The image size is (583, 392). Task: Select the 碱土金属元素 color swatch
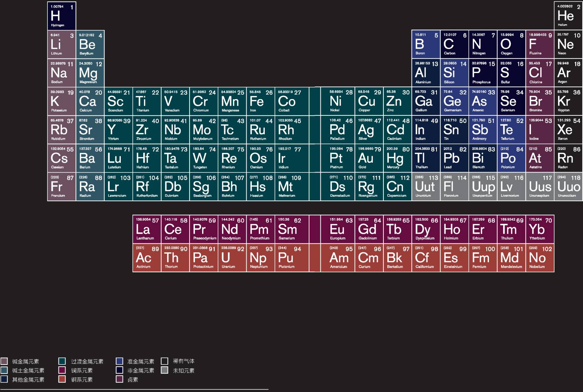pyautogui.click(x=4, y=370)
